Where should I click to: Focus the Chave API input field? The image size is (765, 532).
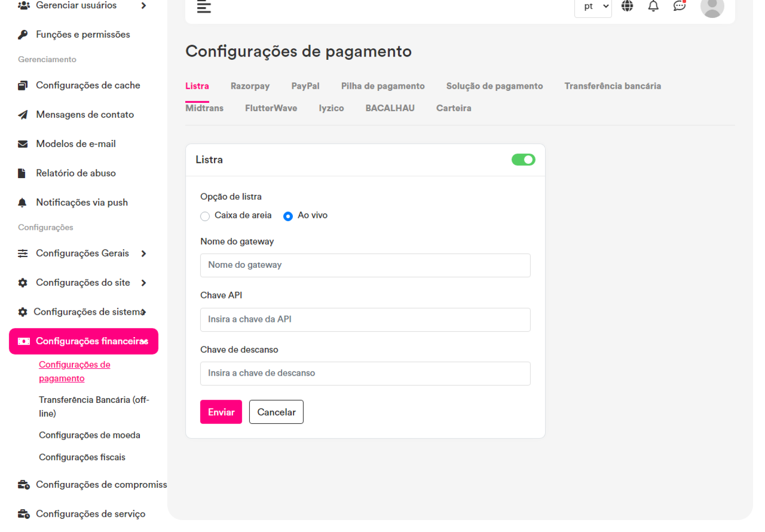click(x=365, y=320)
